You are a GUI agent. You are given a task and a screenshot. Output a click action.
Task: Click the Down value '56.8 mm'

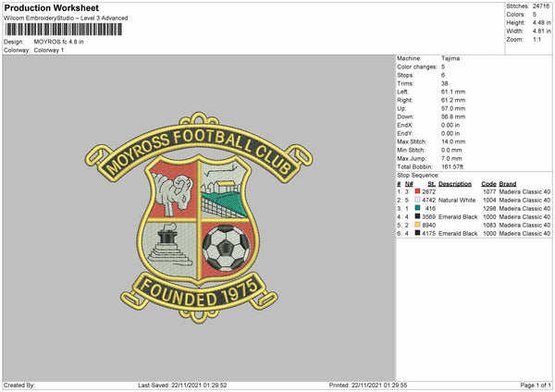click(x=453, y=116)
